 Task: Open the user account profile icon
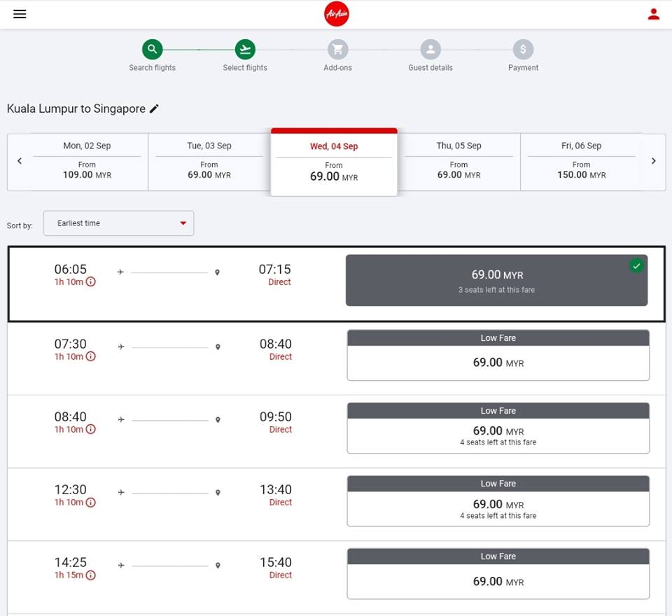653,14
